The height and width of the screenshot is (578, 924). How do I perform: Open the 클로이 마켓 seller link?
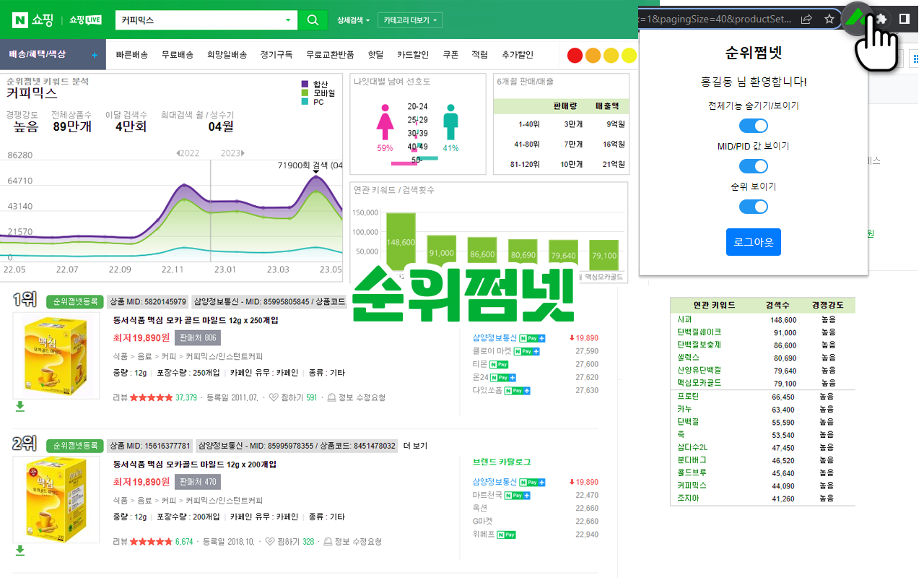(492, 351)
